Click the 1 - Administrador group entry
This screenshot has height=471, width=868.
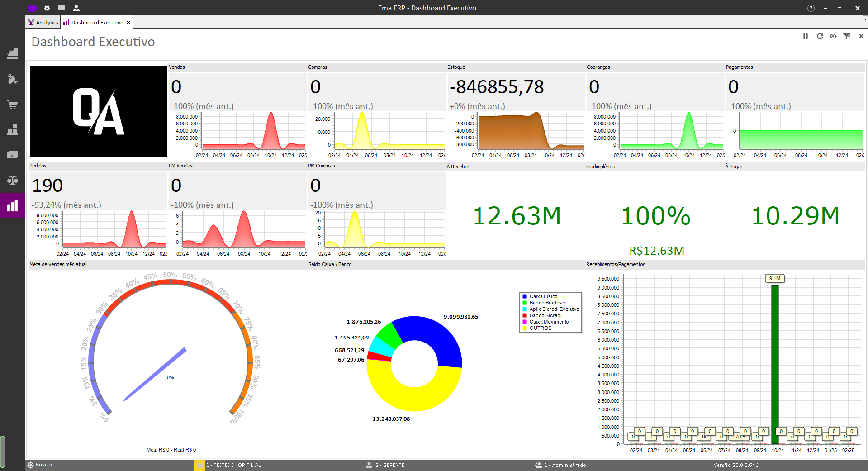(561, 465)
